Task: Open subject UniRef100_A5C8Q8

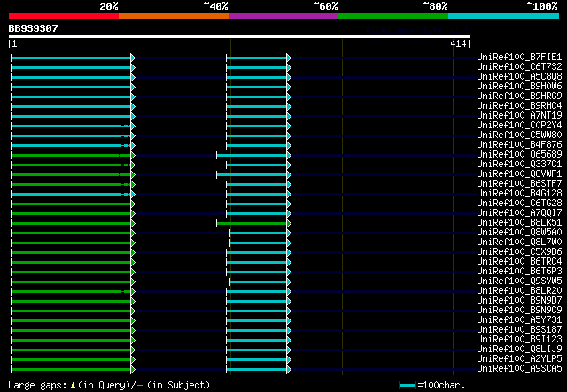Action: 520,77
